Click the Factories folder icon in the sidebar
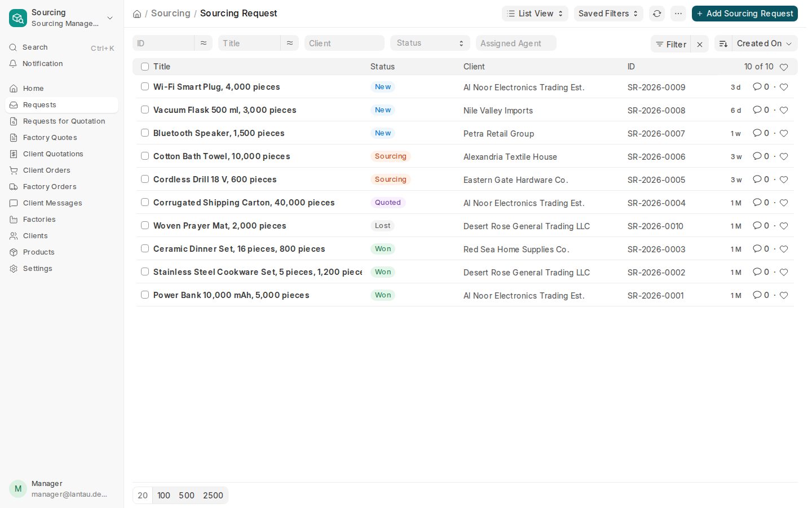This screenshot has height=508, width=812. click(14, 220)
